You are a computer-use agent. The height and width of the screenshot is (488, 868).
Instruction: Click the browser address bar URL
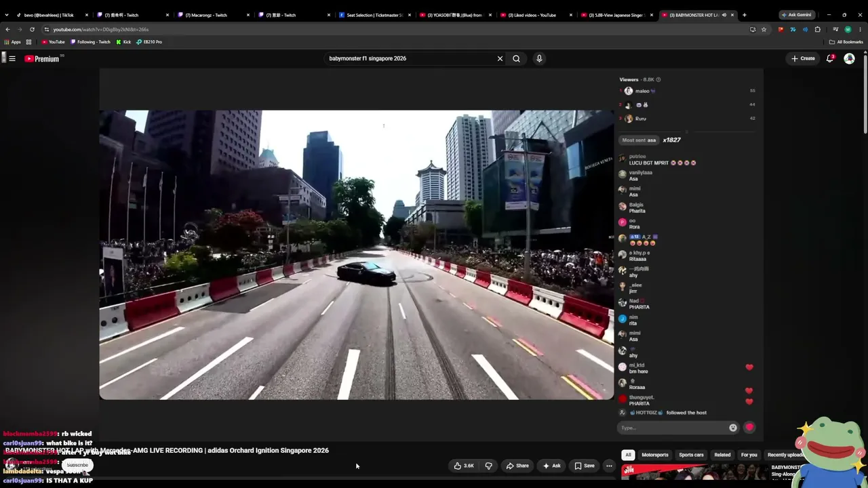pyautogui.click(x=101, y=29)
